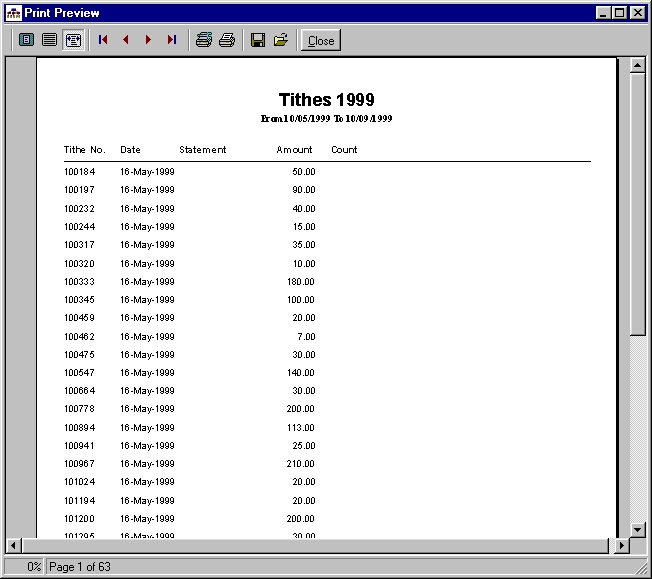Click tithe number 100459
Screen dimensions: 652x579
pos(79,318)
